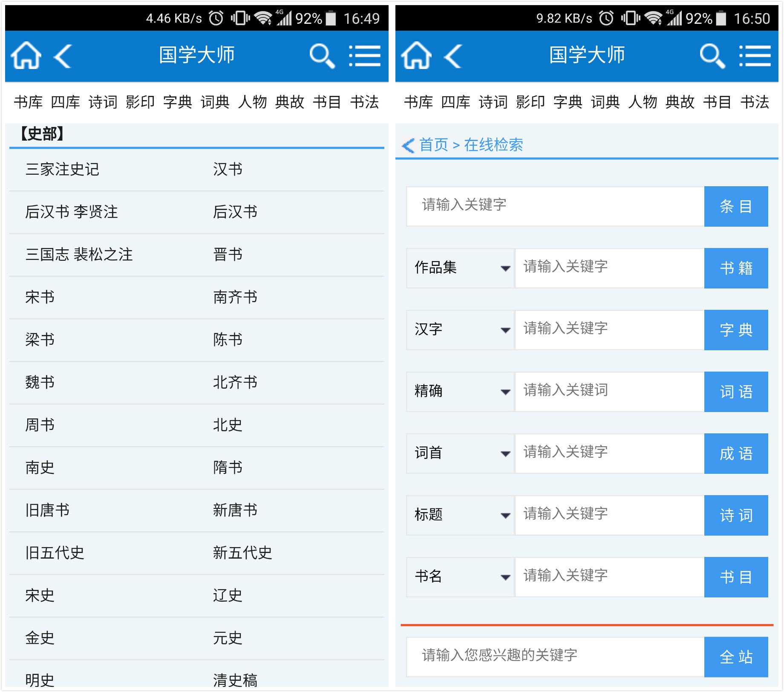Open the book 北齐书
The height and width of the screenshot is (692, 784).
point(235,383)
